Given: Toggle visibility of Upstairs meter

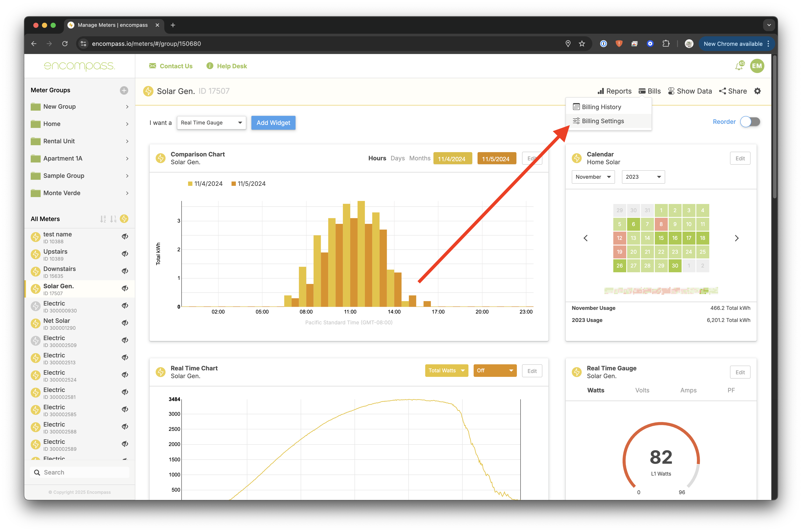Looking at the screenshot, I should (x=125, y=254).
